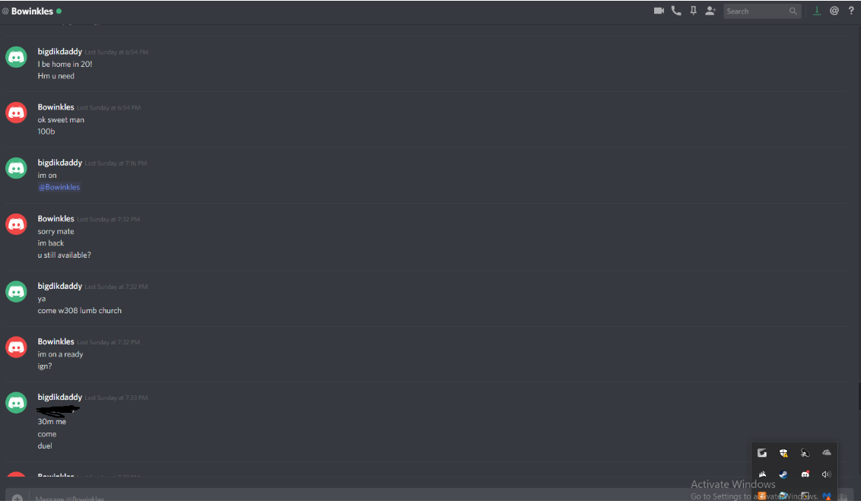Click the plus attachment button near message box
This screenshot has height=504, width=861.
(17, 499)
